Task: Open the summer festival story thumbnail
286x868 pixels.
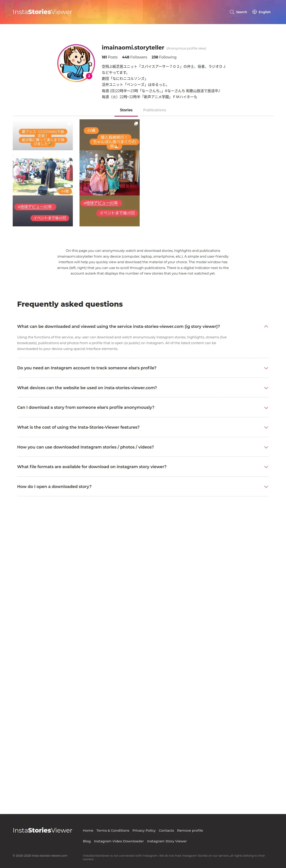Action: coord(43,173)
